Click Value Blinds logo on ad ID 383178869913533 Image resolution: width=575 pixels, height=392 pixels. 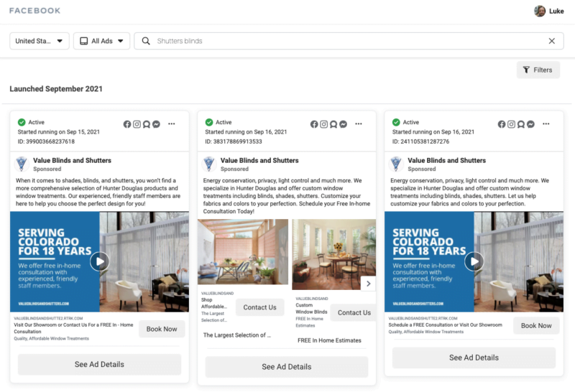tap(209, 164)
